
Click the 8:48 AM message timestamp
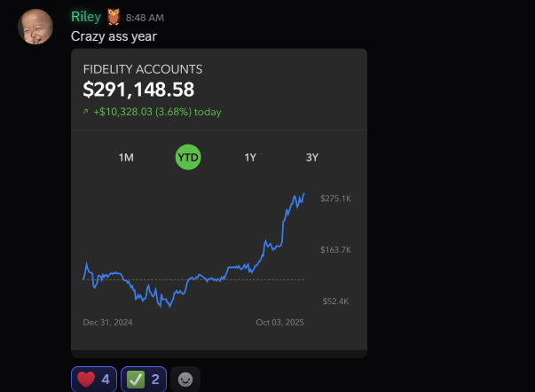point(145,18)
